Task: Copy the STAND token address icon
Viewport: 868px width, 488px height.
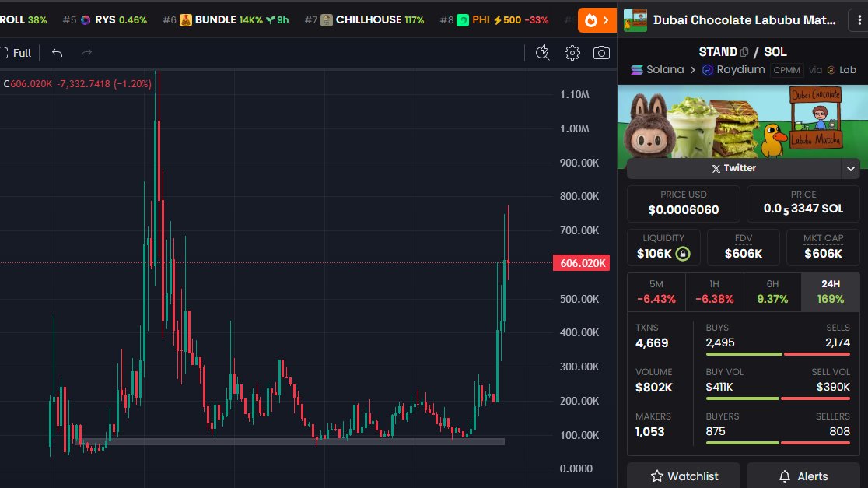Action: (x=744, y=52)
